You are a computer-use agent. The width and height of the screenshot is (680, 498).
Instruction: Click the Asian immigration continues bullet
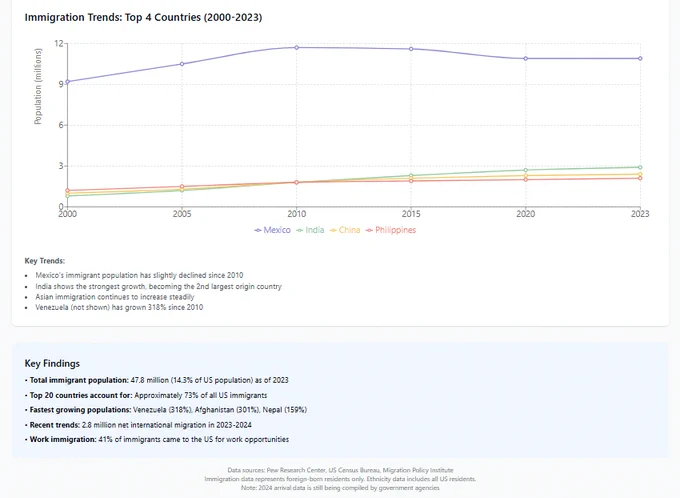(x=115, y=297)
